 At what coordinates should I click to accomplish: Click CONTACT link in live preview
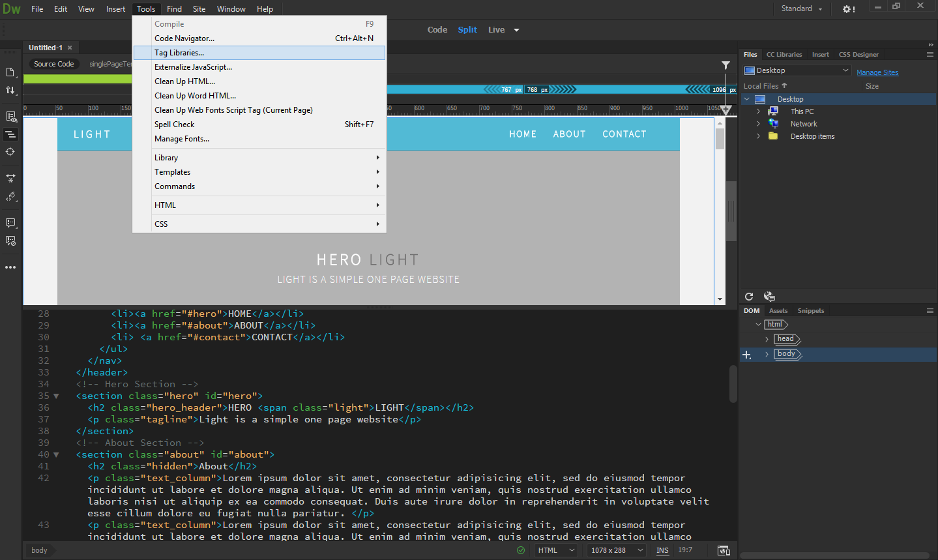click(624, 134)
